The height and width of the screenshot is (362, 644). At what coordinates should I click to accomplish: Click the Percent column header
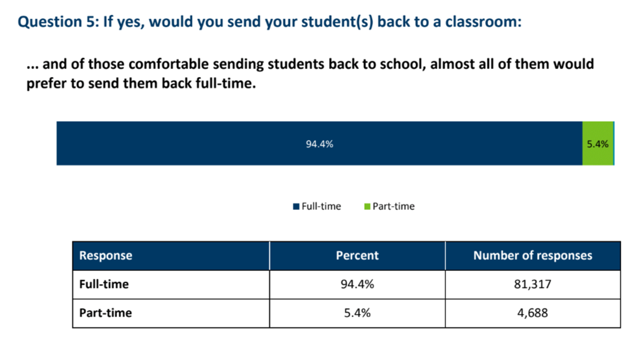pyautogui.click(x=358, y=256)
